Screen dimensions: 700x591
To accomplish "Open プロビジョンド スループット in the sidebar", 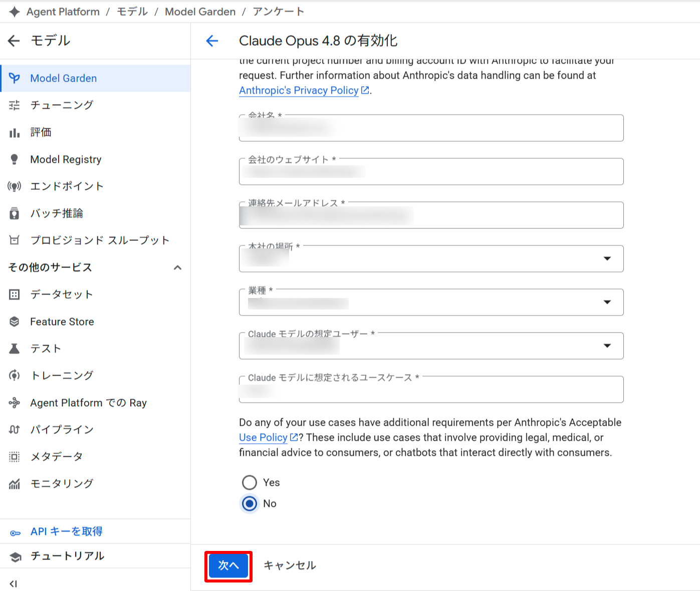I will pyautogui.click(x=95, y=240).
